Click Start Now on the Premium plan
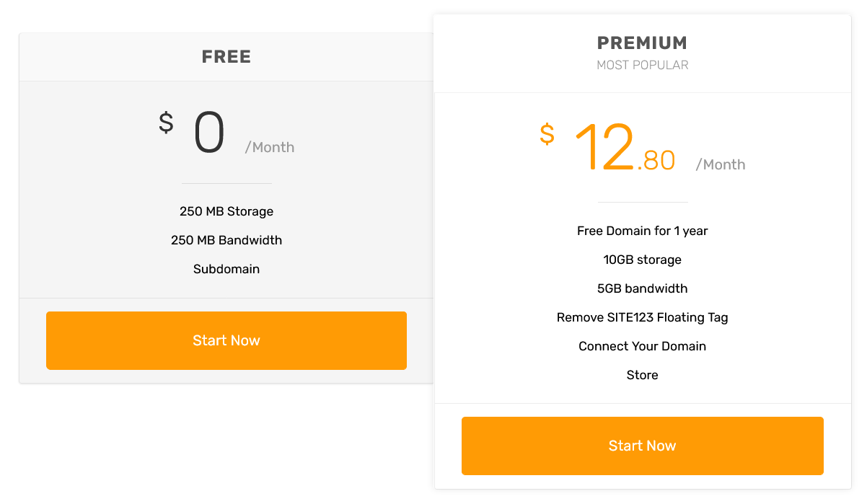This screenshot has height=504, width=867. (x=642, y=446)
